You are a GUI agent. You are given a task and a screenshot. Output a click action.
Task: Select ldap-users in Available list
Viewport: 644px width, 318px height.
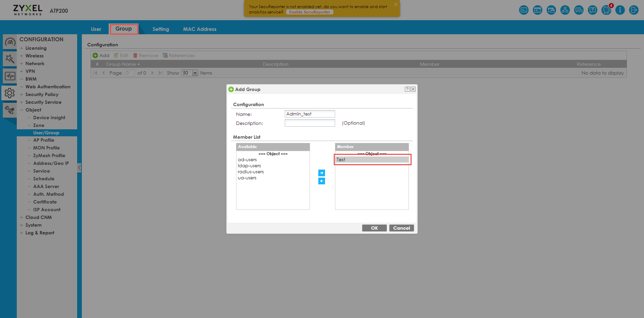point(249,166)
